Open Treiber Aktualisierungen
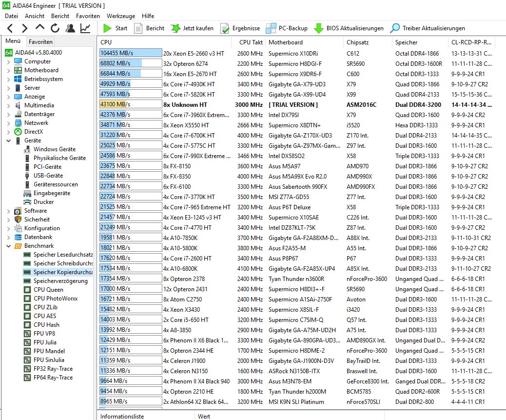This screenshot has height=420, width=506. tap(428, 28)
